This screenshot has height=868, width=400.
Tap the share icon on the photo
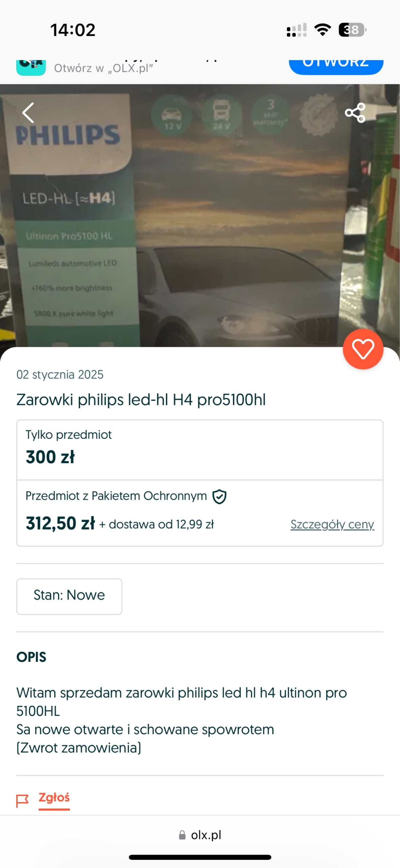(355, 113)
